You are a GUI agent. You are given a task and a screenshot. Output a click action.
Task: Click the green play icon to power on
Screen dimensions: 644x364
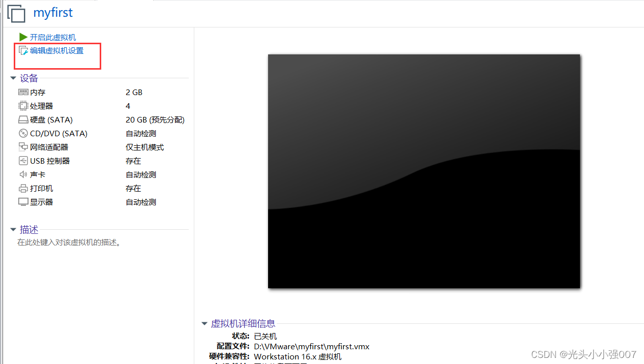tap(23, 37)
